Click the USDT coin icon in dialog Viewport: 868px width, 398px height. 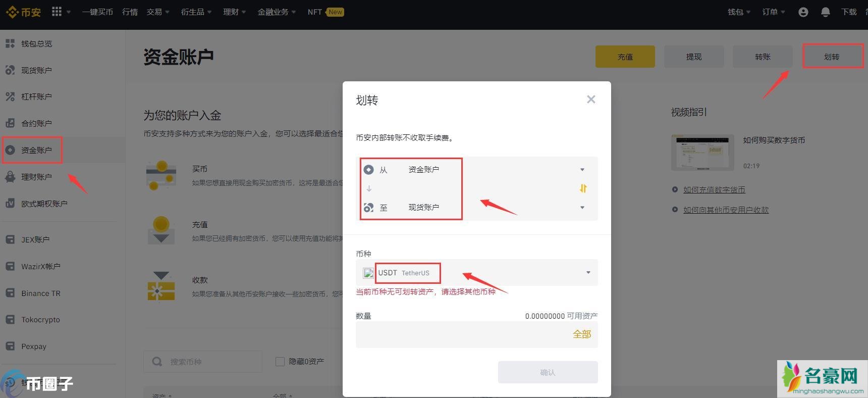tap(368, 273)
